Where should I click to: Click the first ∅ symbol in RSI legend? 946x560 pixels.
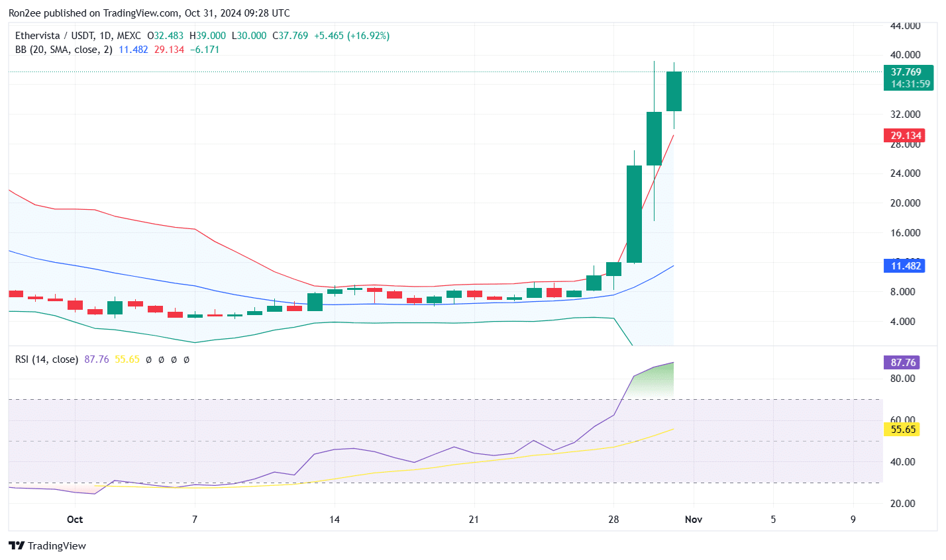tap(149, 359)
